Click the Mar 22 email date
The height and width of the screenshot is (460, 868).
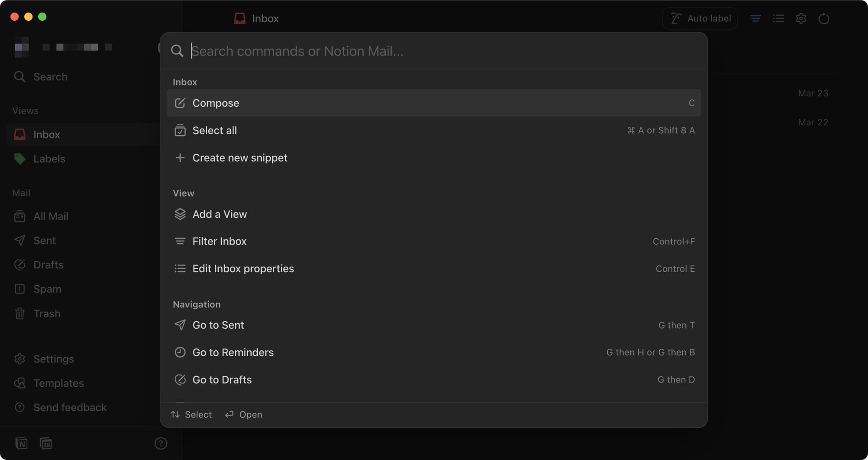click(x=813, y=122)
